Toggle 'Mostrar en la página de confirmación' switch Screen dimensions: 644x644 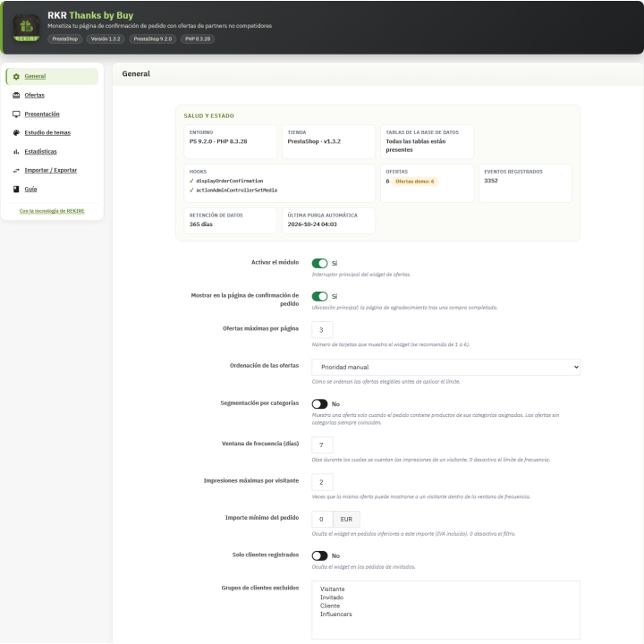[319, 297]
